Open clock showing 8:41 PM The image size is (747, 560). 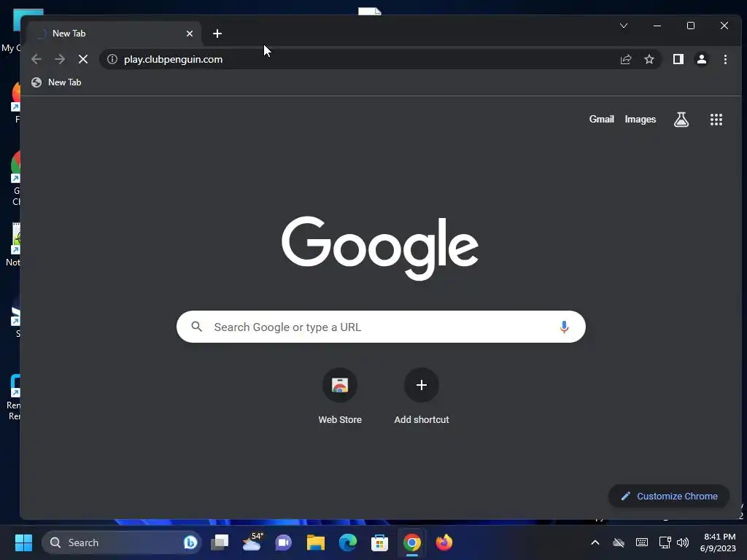[718, 542]
